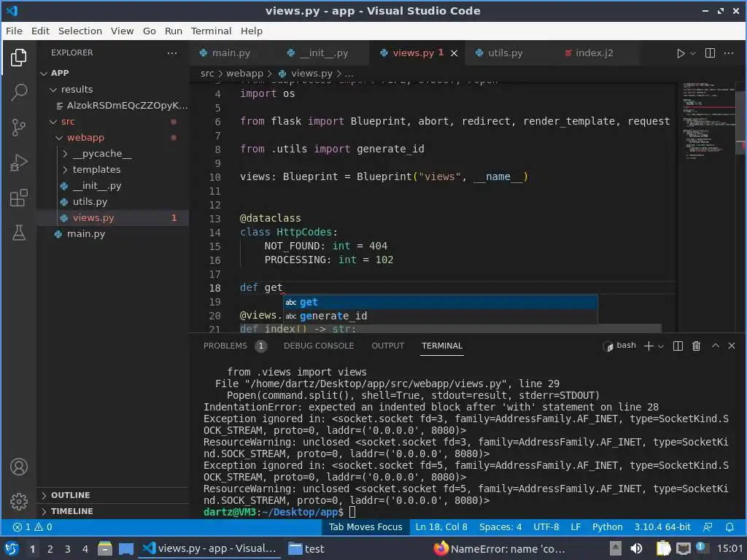Change end of line sequence LF
Screen dimensions: 747x560
576,526
